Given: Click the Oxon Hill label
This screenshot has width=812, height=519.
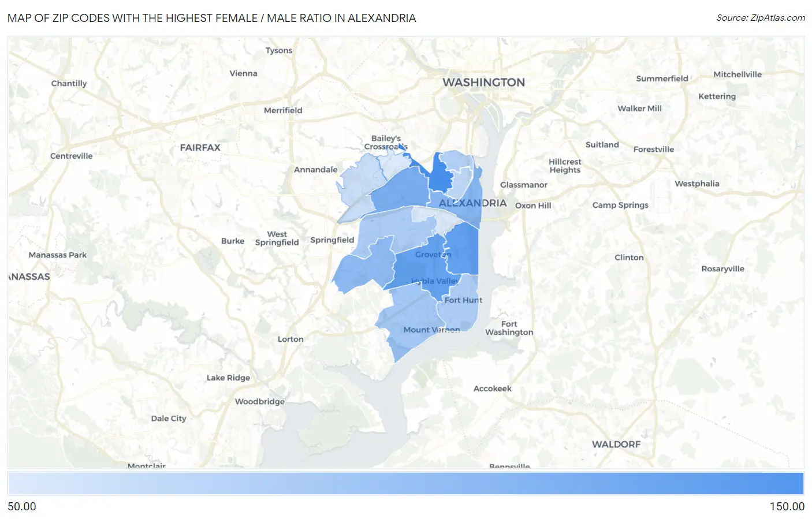Looking at the screenshot, I should tap(533, 206).
